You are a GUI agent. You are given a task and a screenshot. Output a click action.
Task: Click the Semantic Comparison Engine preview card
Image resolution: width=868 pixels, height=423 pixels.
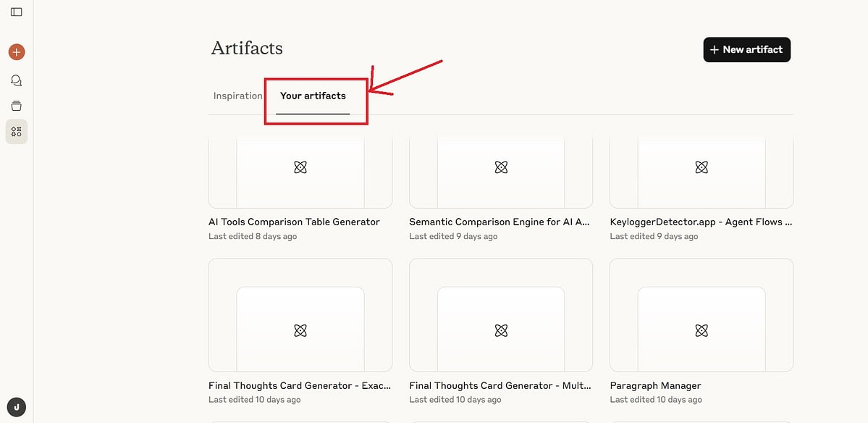coord(500,167)
